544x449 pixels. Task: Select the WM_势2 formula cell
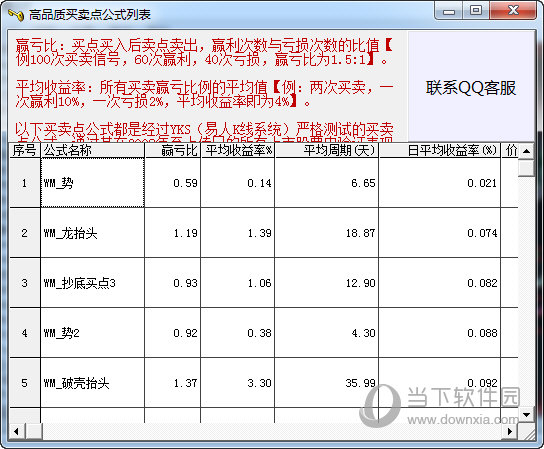(x=92, y=333)
